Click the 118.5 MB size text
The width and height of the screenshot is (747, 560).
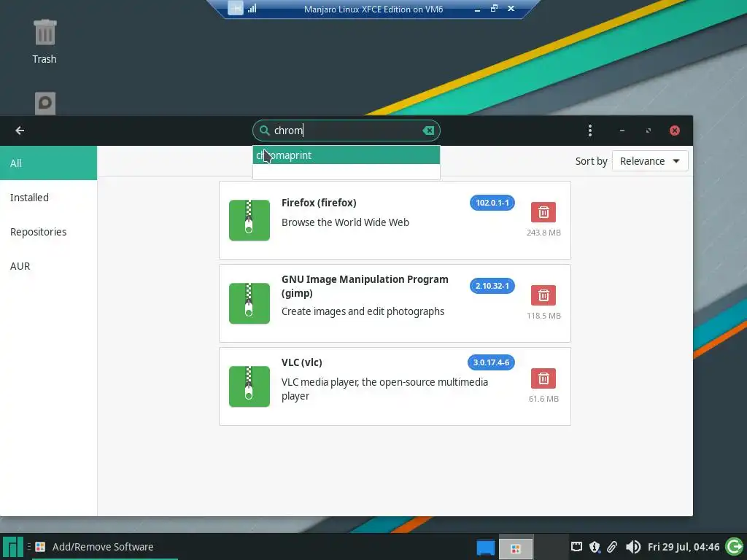coord(543,316)
